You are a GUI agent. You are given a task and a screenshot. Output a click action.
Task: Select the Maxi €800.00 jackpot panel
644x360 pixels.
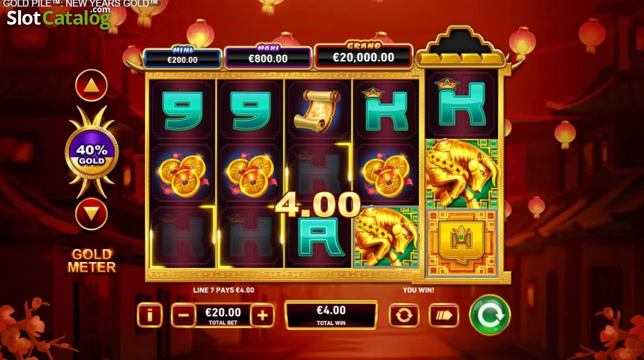[x=268, y=57]
